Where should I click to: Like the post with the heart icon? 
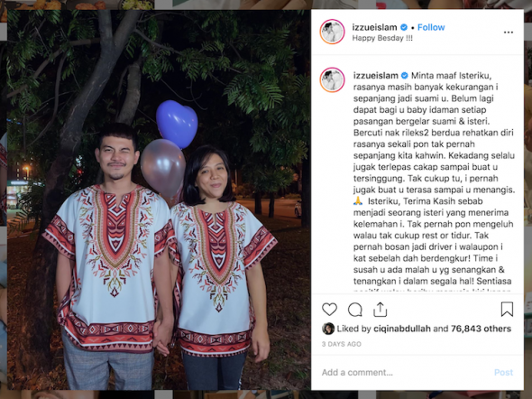pos(329,310)
